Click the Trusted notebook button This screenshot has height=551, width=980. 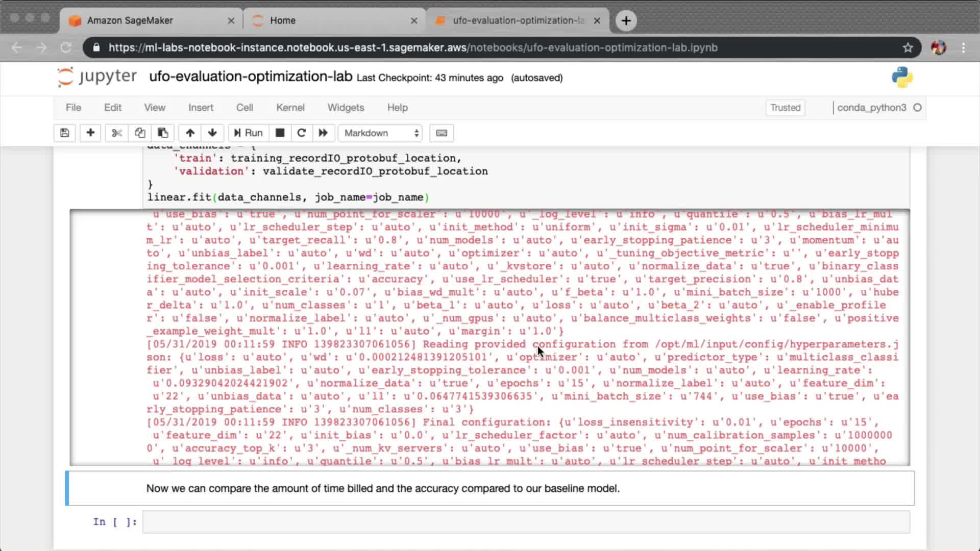785,108
